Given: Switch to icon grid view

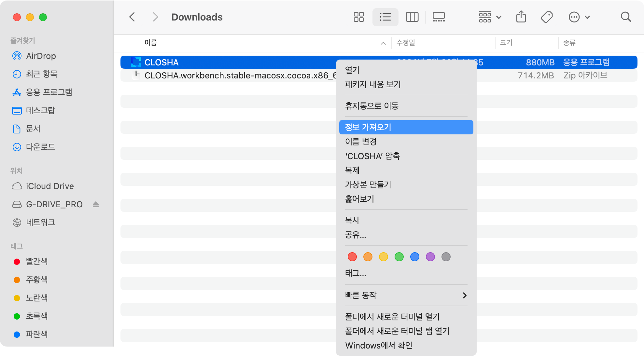Looking at the screenshot, I should coord(358,17).
